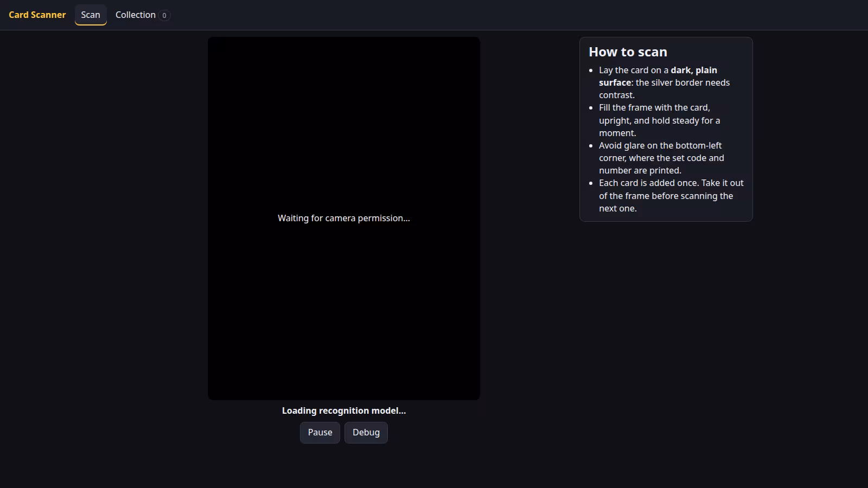Click the Collection count badge showing 0
868x488 pixels.
click(x=164, y=15)
